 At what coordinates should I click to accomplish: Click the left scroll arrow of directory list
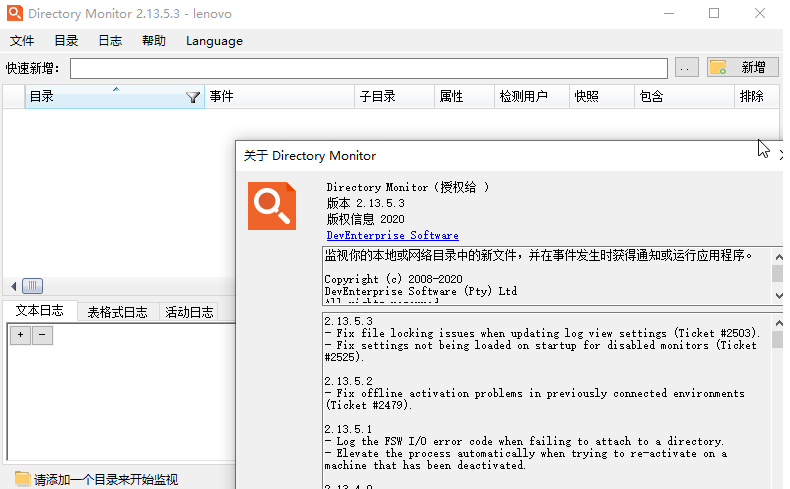(x=13, y=285)
